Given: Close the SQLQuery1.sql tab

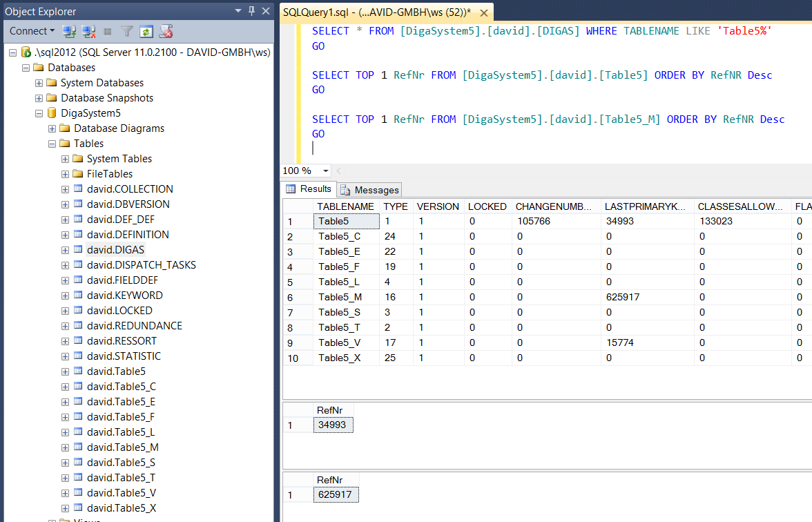Looking at the screenshot, I should coord(483,12).
